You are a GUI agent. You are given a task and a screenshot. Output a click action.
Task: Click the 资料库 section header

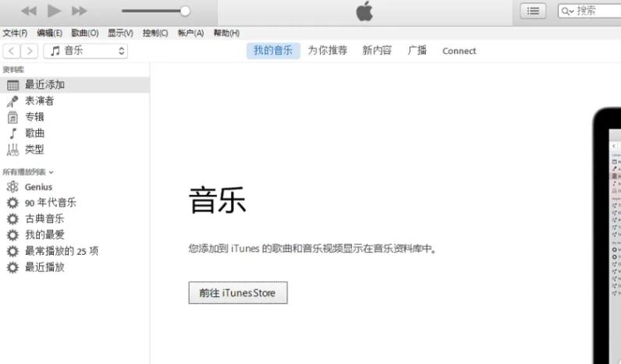click(13, 70)
